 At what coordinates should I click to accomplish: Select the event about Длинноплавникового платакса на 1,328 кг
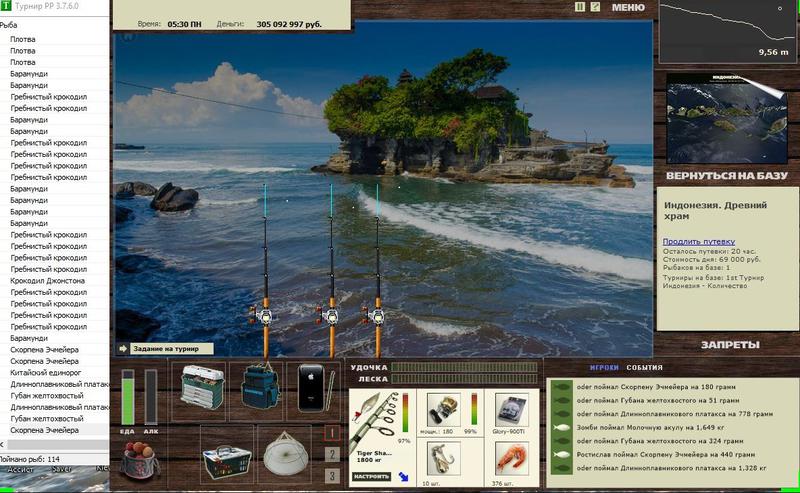(x=671, y=468)
